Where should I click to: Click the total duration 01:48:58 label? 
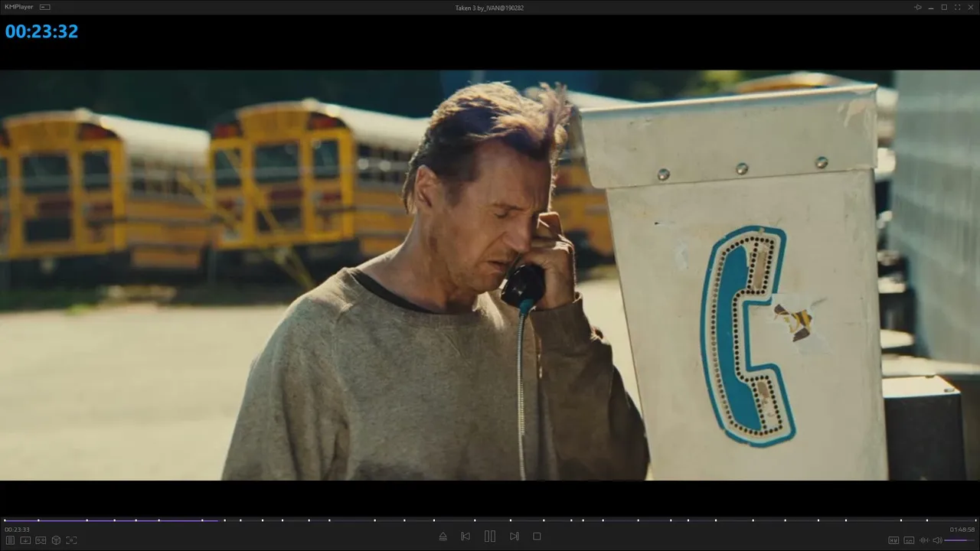[962, 530]
